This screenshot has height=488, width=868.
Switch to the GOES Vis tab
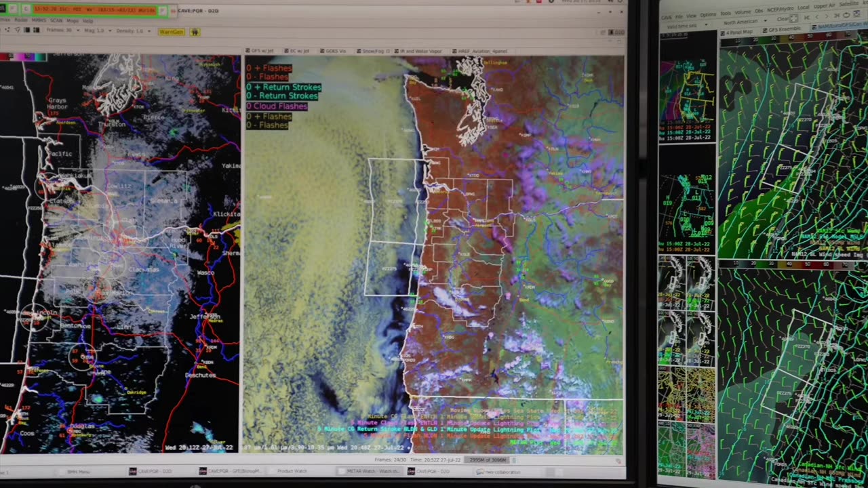click(x=332, y=51)
